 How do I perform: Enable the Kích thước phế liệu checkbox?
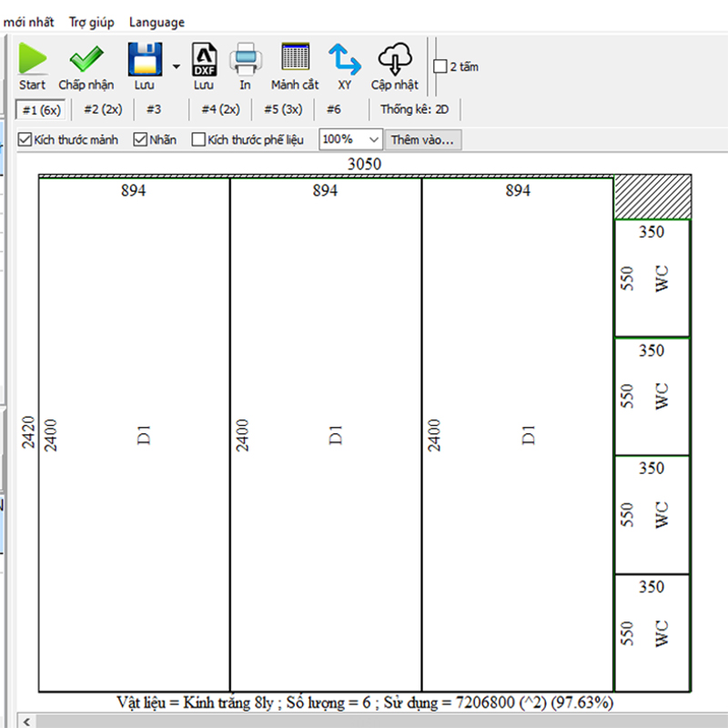[x=198, y=140]
